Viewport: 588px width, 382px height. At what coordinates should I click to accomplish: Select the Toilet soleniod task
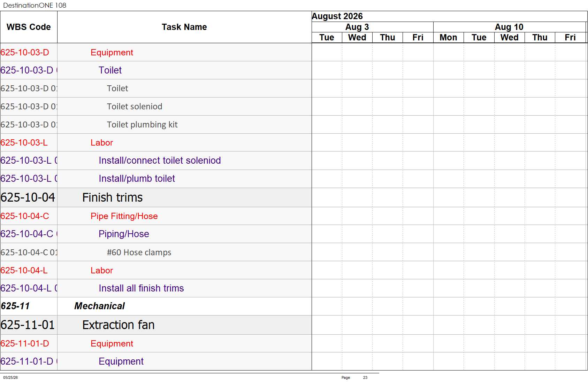135,107
